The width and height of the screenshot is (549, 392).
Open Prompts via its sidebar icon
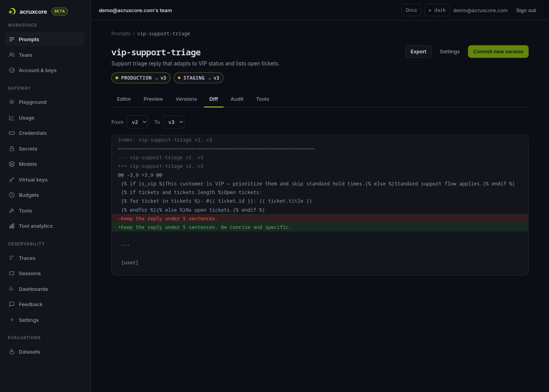pos(12,39)
